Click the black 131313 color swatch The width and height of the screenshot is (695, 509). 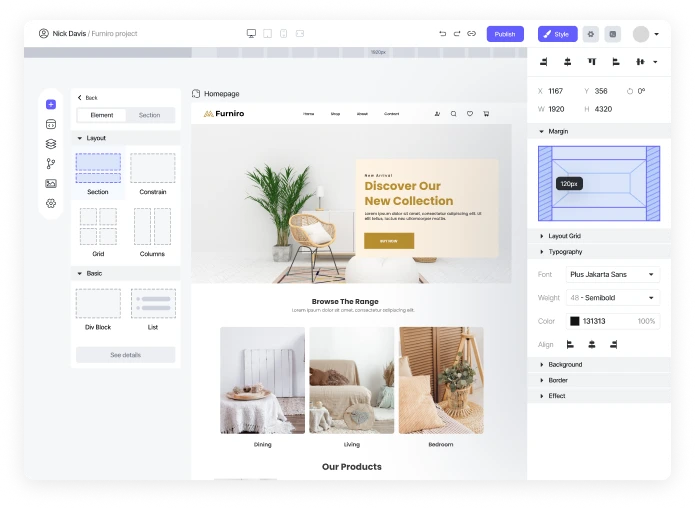point(574,321)
